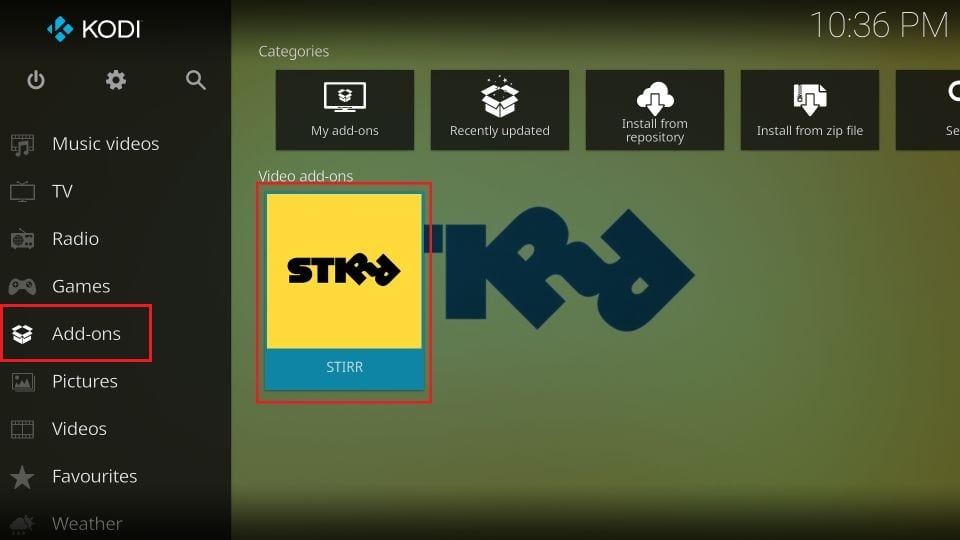This screenshot has height=540, width=960.
Task: Select the Radio icon in sidebar
Action: tap(23, 239)
